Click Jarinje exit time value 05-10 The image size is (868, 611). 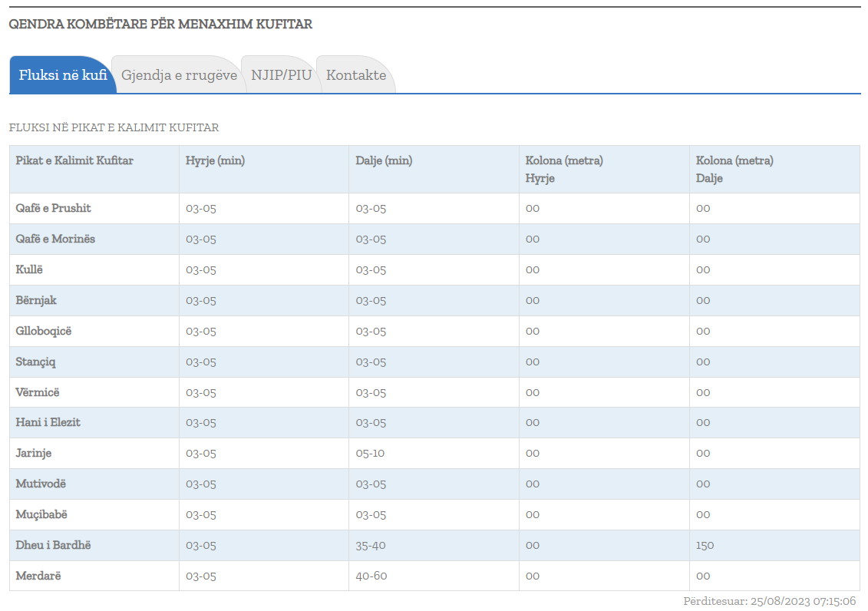coord(370,454)
